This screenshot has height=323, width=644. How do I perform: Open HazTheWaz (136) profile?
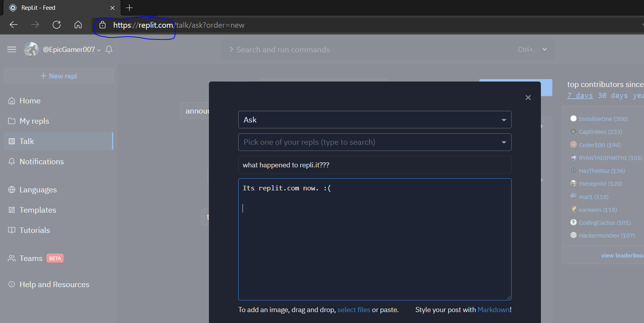tap(602, 171)
